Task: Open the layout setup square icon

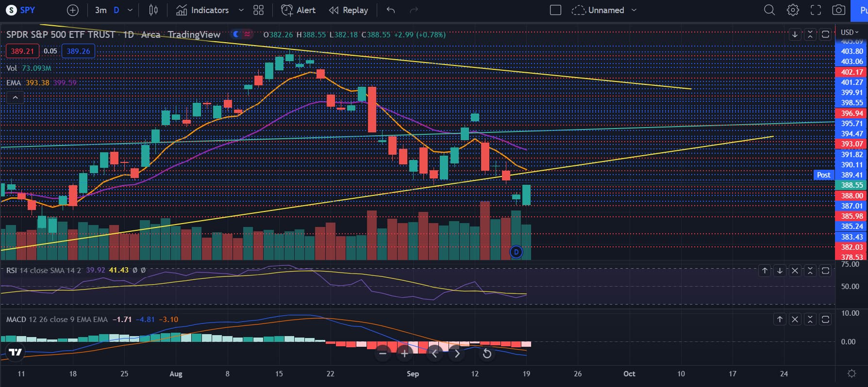Action: [x=556, y=10]
